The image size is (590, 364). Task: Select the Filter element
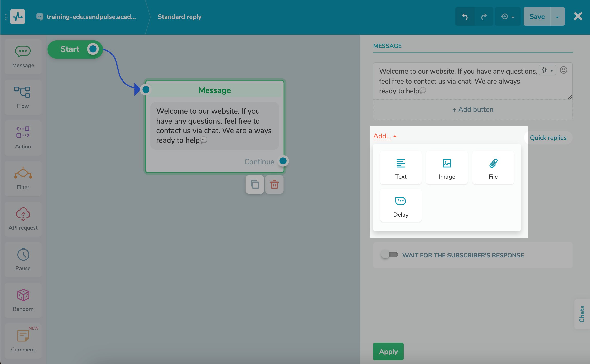23,178
